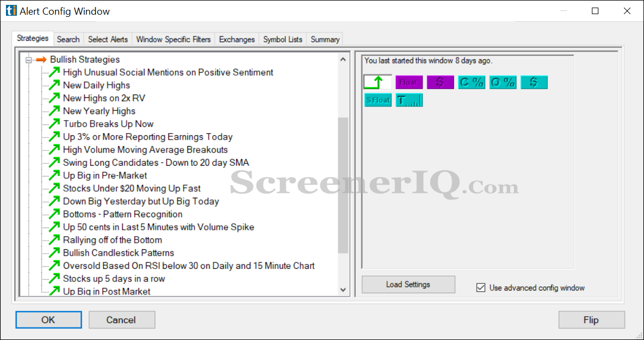Viewport: 644px width, 340px height.
Task: Click the Flip button
Action: pyautogui.click(x=591, y=320)
